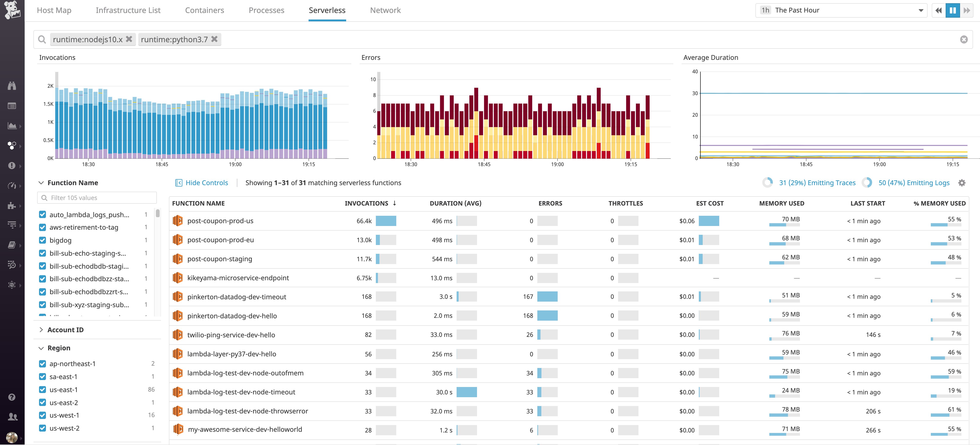The height and width of the screenshot is (445, 980).
Task: Click the Hide Controls link
Action: click(206, 183)
